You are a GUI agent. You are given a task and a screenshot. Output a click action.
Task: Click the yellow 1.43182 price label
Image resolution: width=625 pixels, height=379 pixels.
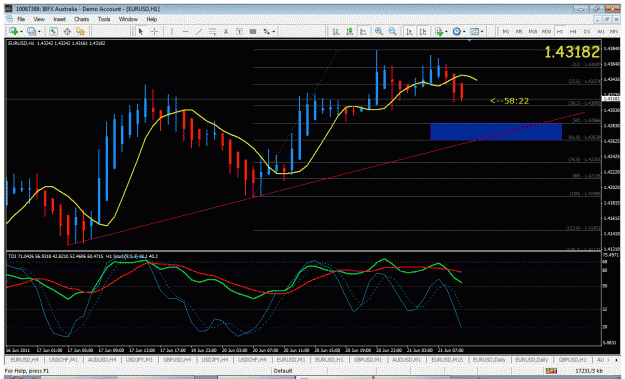[x=572, y=52]
